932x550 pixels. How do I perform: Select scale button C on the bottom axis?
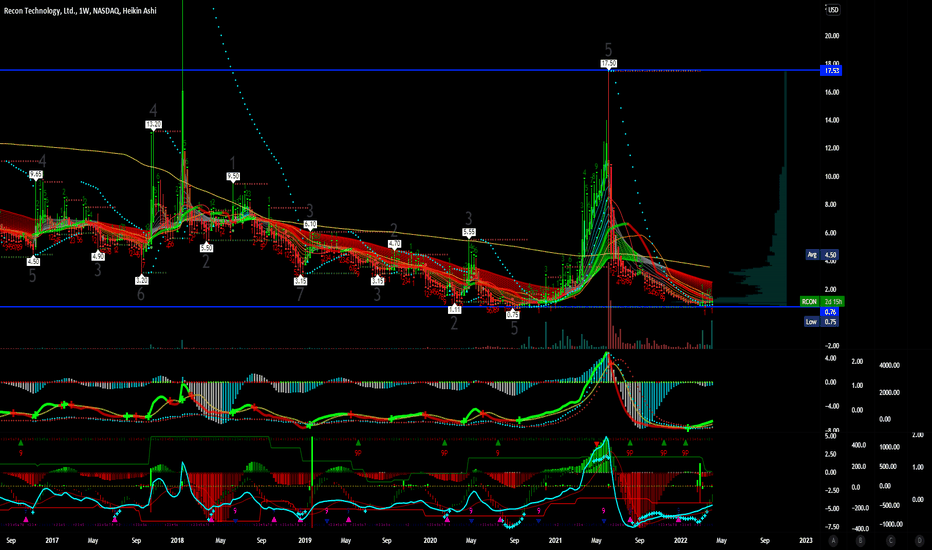click(890, 540)
